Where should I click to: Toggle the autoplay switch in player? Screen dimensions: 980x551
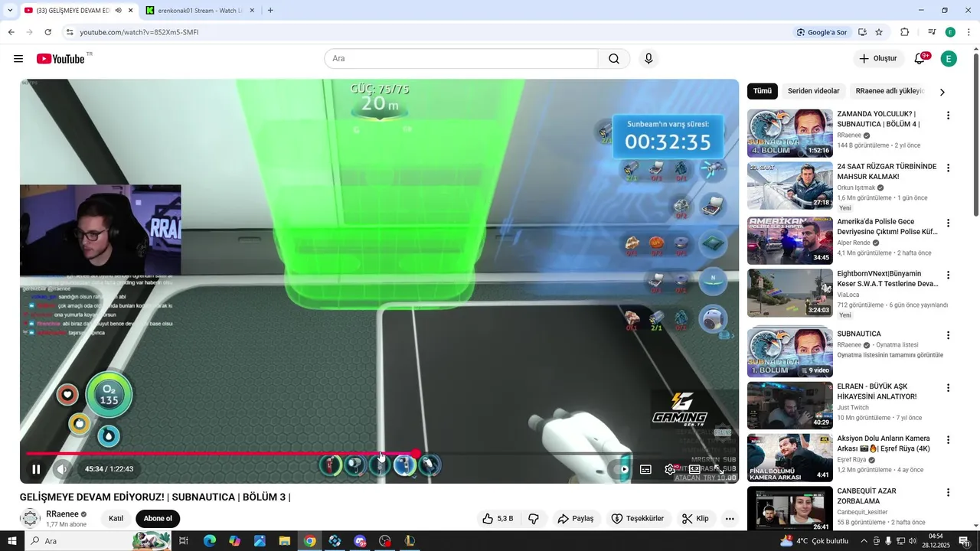[x=622, y=469]
